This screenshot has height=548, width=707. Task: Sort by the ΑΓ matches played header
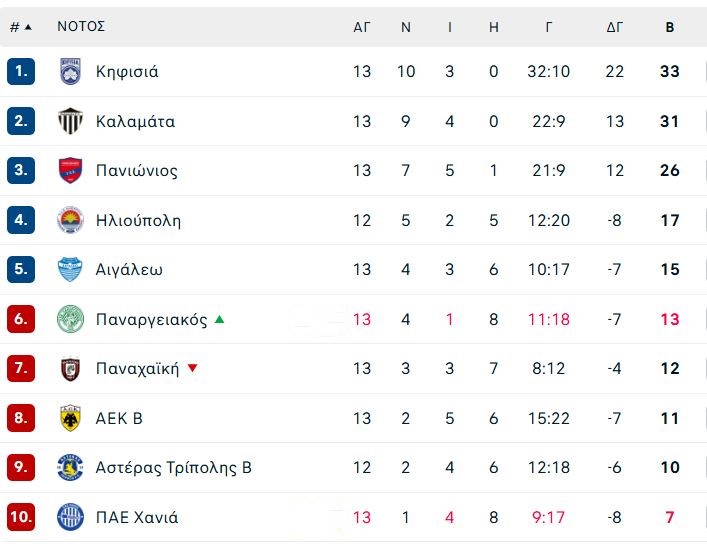tap(362, 27)
